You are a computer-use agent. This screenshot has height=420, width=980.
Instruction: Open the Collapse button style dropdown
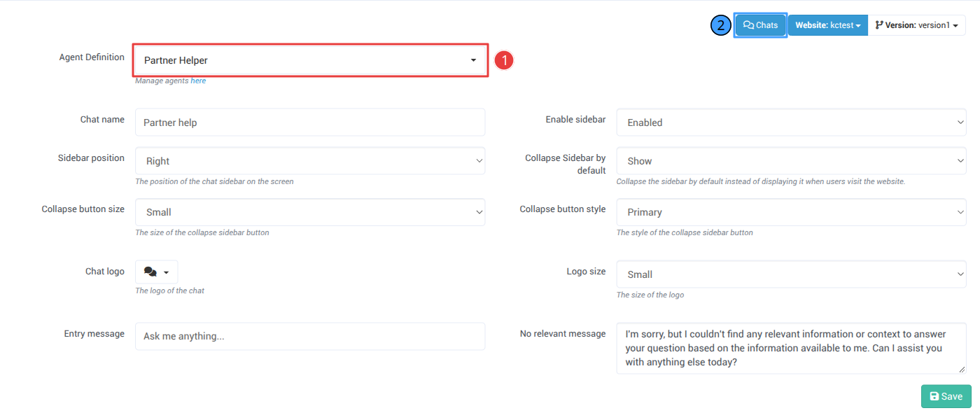click(791, 212)
